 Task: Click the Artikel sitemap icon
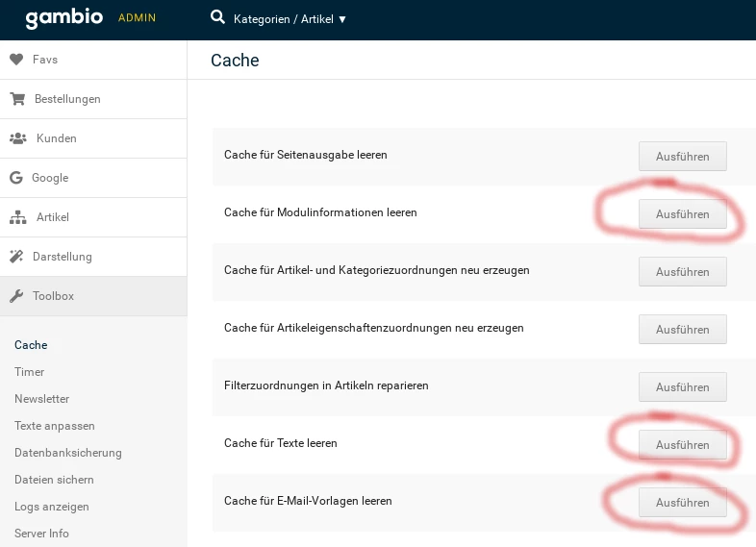(x=17, y=217)
